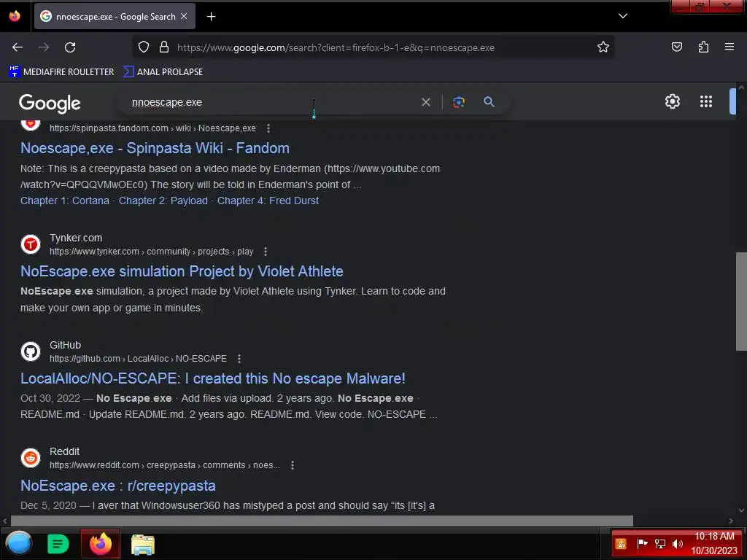
Task: Open LocalAlloc/NO-ESCAPE malware GitHub result
Action: [213, 378]
